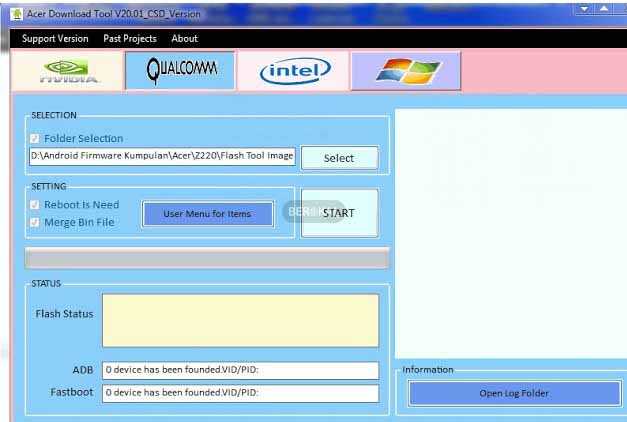Viewport: 627px width, 422px height.
Task: Open the Support Version menu
Action: 55,38
